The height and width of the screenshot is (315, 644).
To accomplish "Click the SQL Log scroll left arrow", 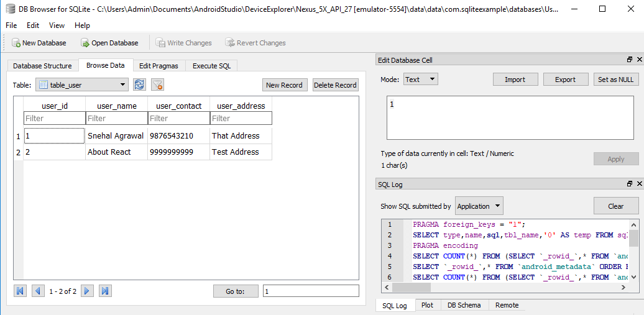I will [x=385, y=287].
